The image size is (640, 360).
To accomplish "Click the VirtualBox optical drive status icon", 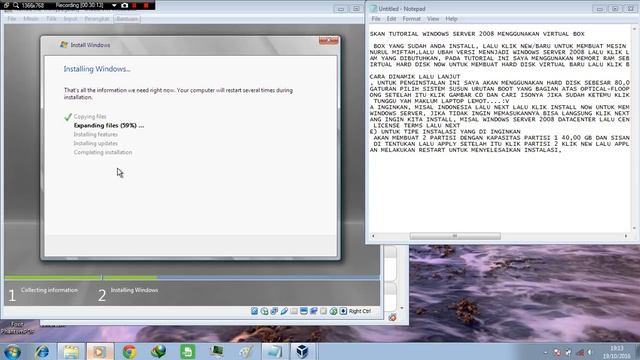I will (x=264, y=311).
